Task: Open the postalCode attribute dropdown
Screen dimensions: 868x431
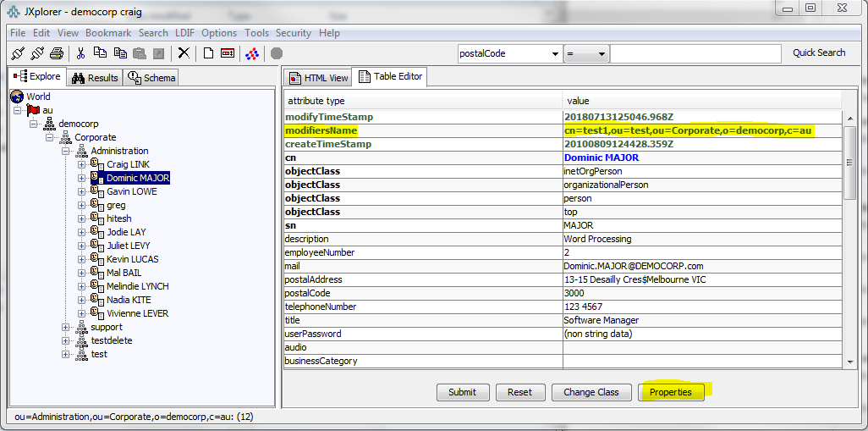Action: click(555, 53)
